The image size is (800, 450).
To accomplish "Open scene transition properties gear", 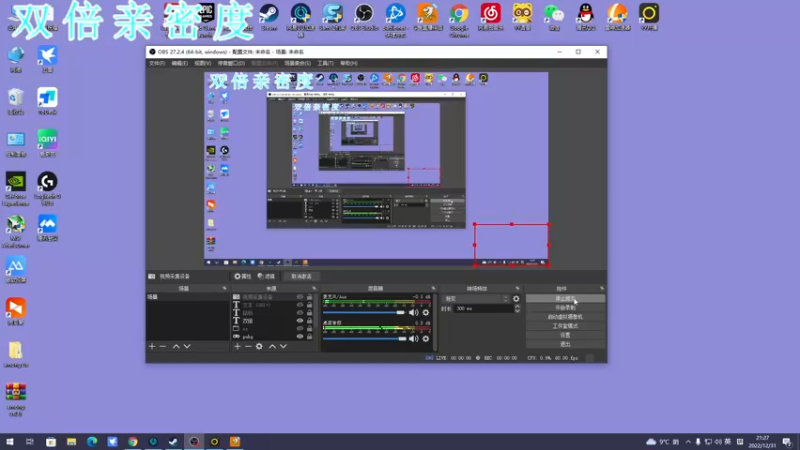I will tap(516, 299).
